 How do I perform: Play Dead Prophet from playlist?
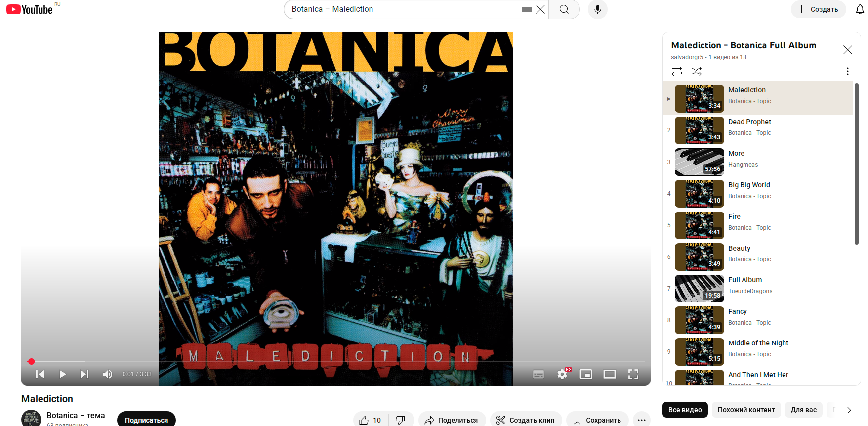click(x=758, y=130)
